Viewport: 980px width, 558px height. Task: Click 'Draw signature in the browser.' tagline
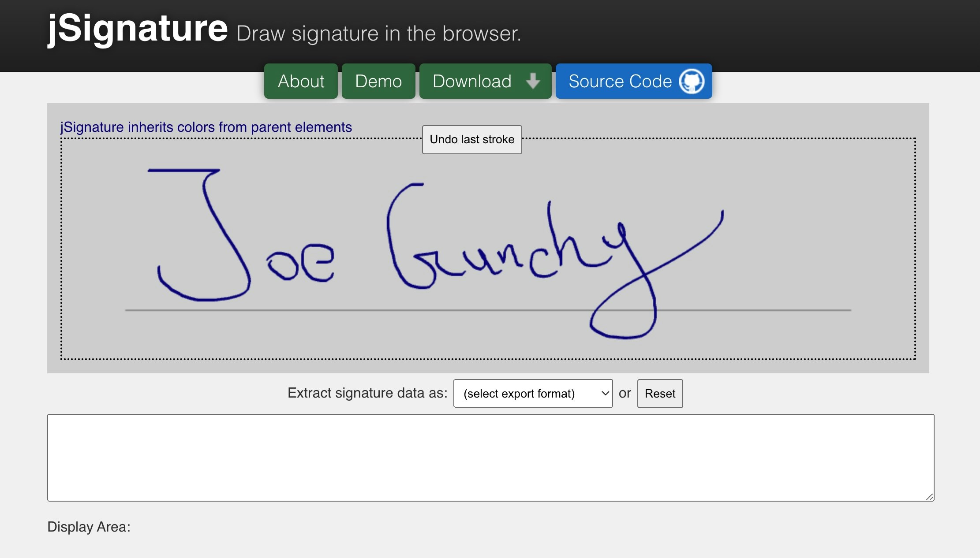point(379,33)
